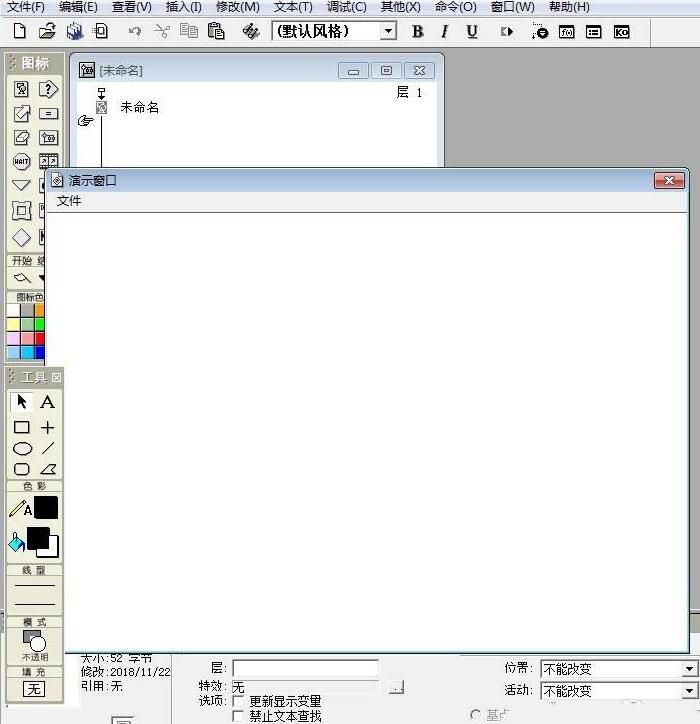Pick the Start flag in icon palette
The image size is (700, 724).
coord(22,278)
